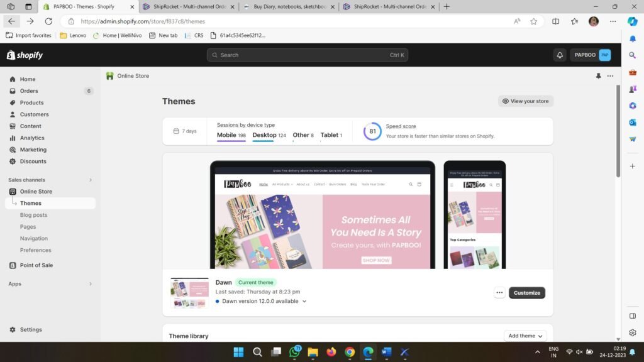Open File Explorer from taskbar

click(x=313, y=352)
